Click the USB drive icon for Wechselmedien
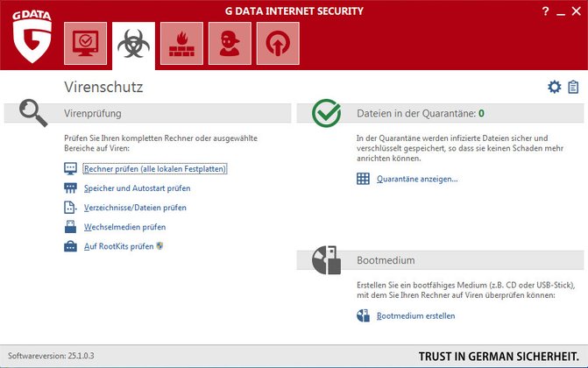588x368 pixels. [70, 227]
